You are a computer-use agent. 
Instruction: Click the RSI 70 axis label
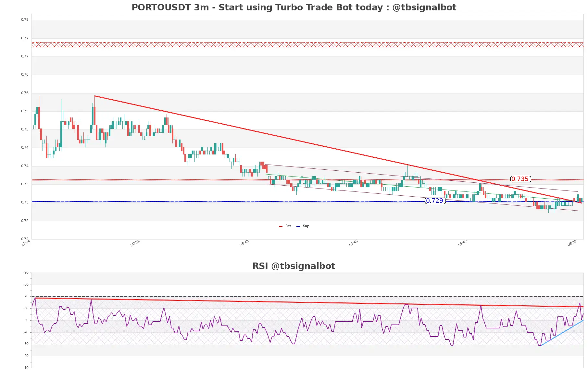tap(27, 296)
